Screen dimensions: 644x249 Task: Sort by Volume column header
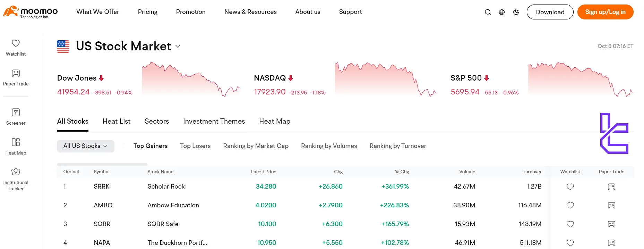pyautogui.click(x=467, y=172)
